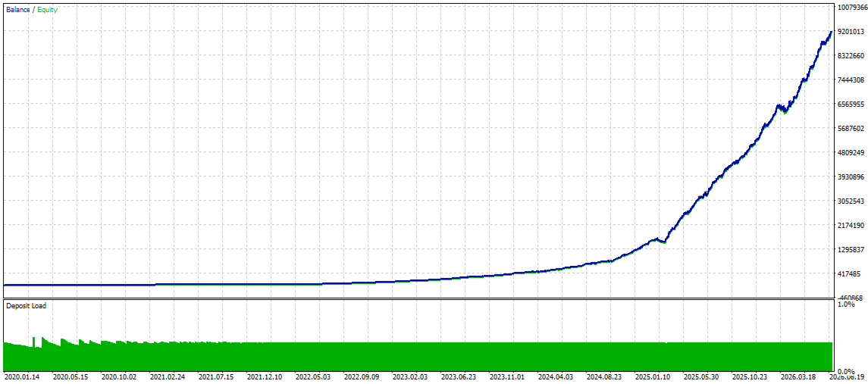Click the 2021.12.10 date label

tap(265, 377)
